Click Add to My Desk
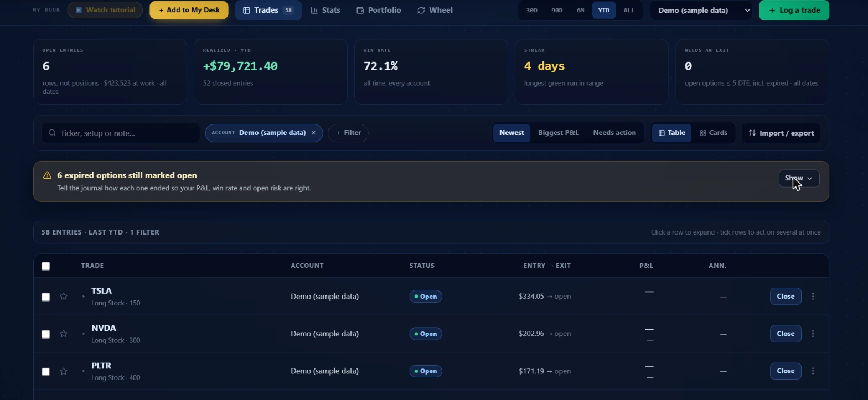The image size is (868, 400). [189, 10]
